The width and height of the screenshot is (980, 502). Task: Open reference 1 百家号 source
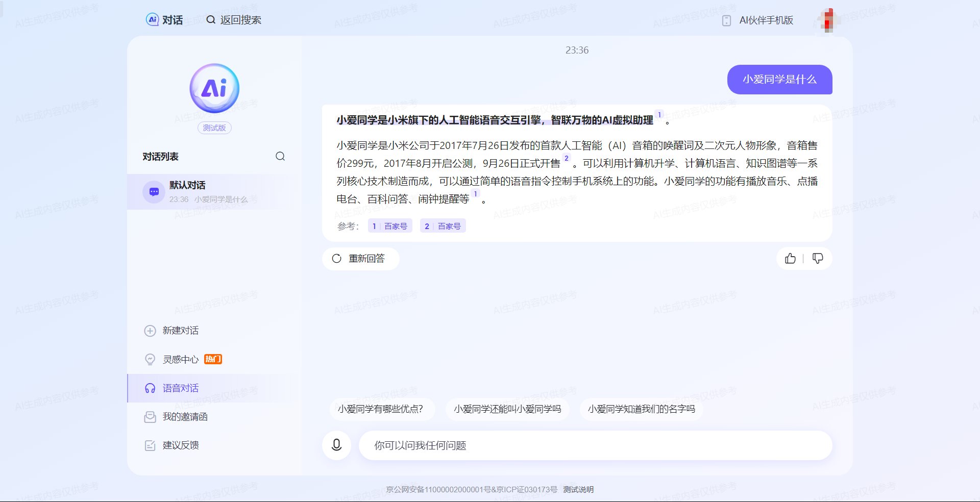(390, 226)
